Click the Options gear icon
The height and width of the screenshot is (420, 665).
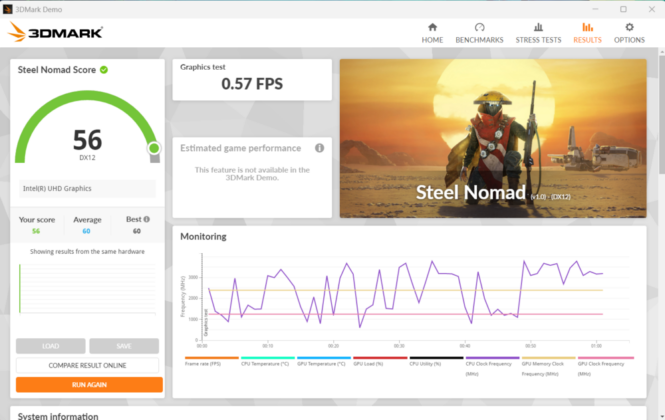(x=629, y=27)
